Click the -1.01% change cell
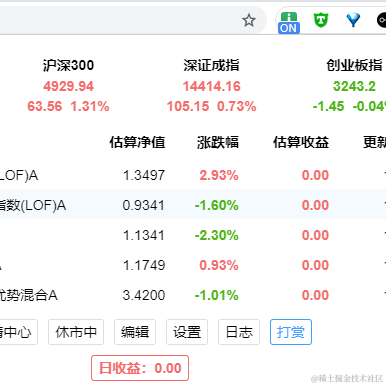 click(217, 295)
